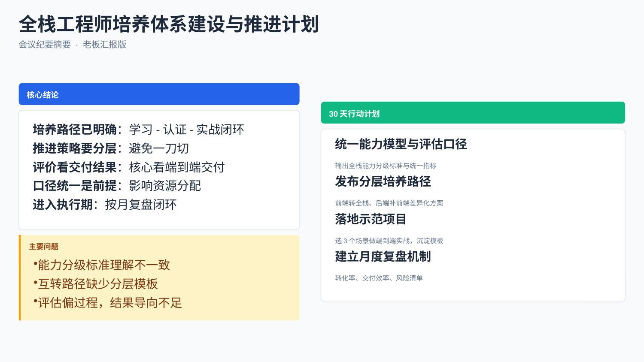The image size is (644, 362).
Task: Select the note 前端转全栈、后端补前端差异化方案
Action: coord(389,203)
